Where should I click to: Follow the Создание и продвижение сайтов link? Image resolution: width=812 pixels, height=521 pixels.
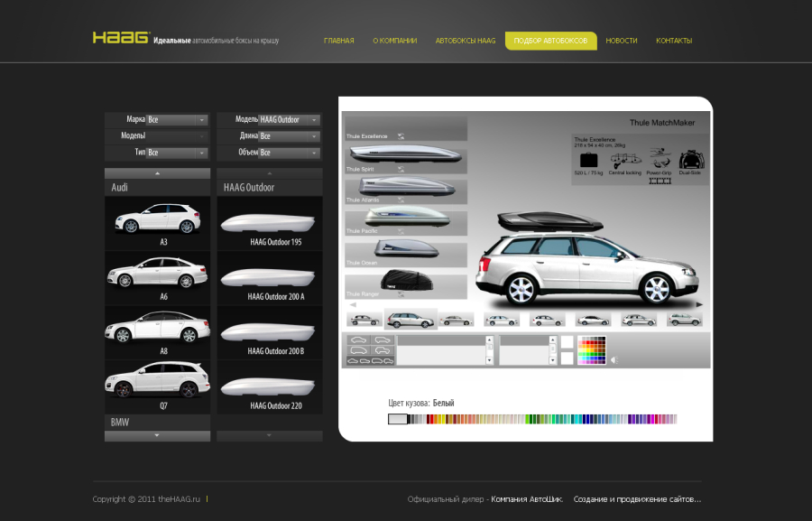coord(637,499)
